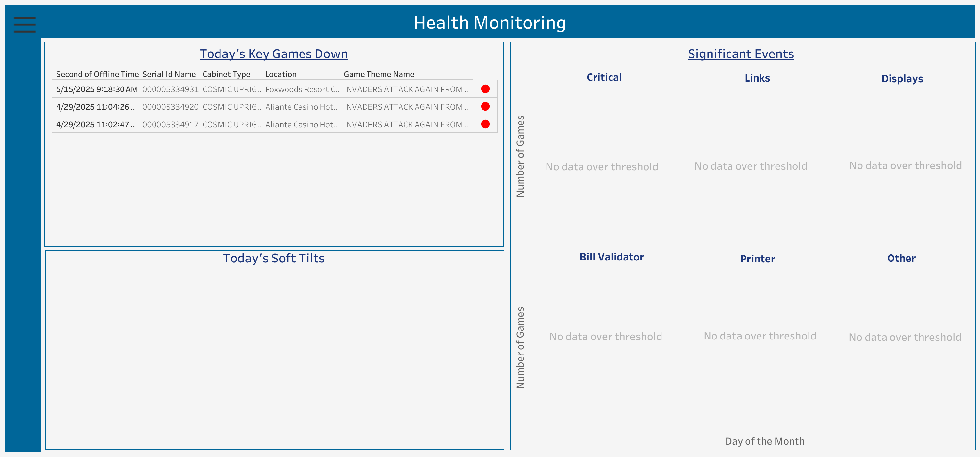980x457 pixels.
Task: Open the Today's Key Games Down link
Action: (x=273, y=54)
